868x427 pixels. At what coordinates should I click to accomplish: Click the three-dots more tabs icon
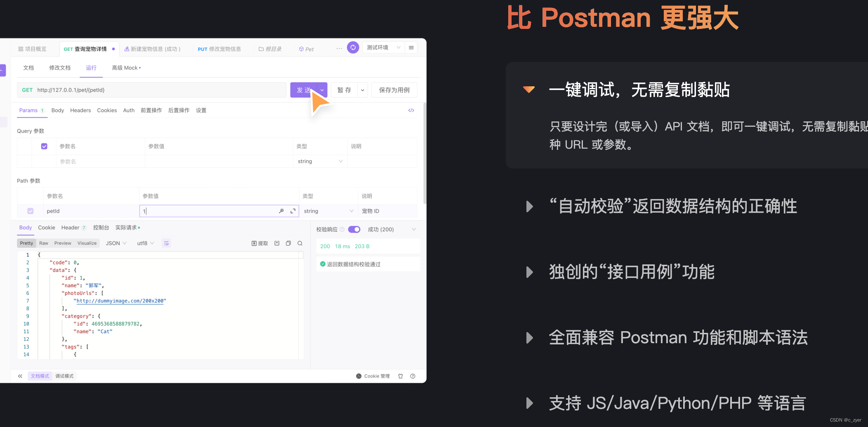pyautogui.click(x=339, y=49)
